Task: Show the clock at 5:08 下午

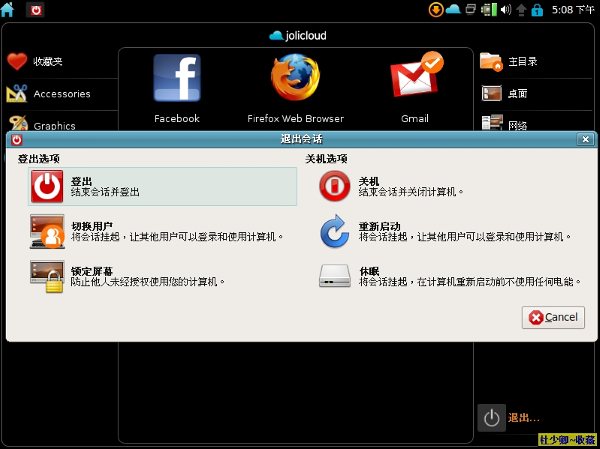Action: 573,10
